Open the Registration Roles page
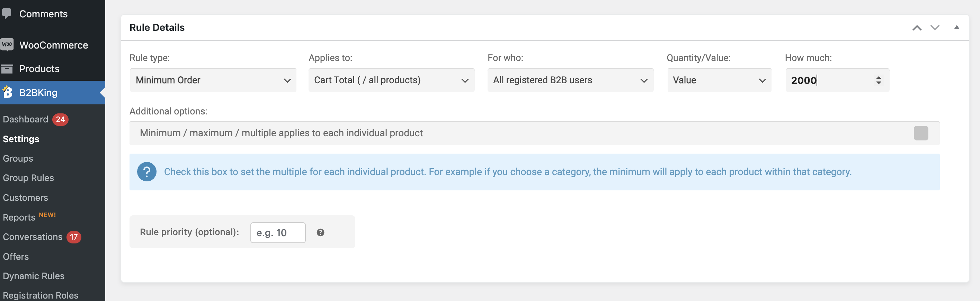Screen dimensions: 980x301 click(x=40, y=295)
